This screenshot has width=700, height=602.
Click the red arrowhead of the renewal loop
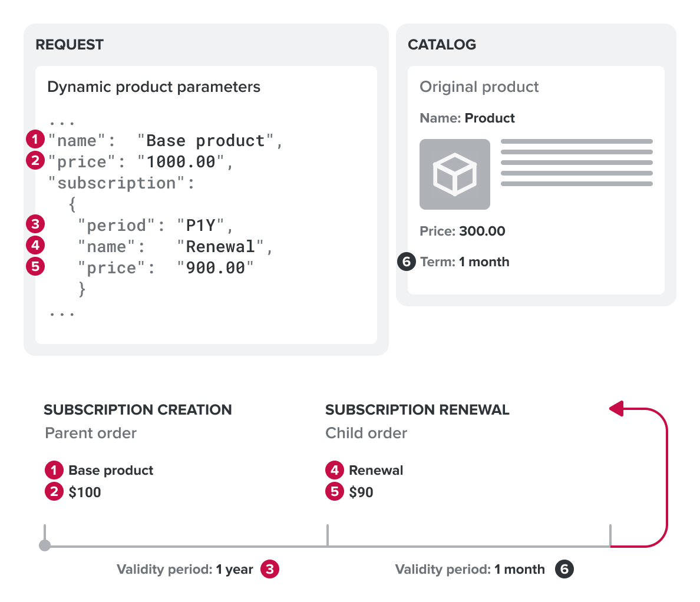616,408
